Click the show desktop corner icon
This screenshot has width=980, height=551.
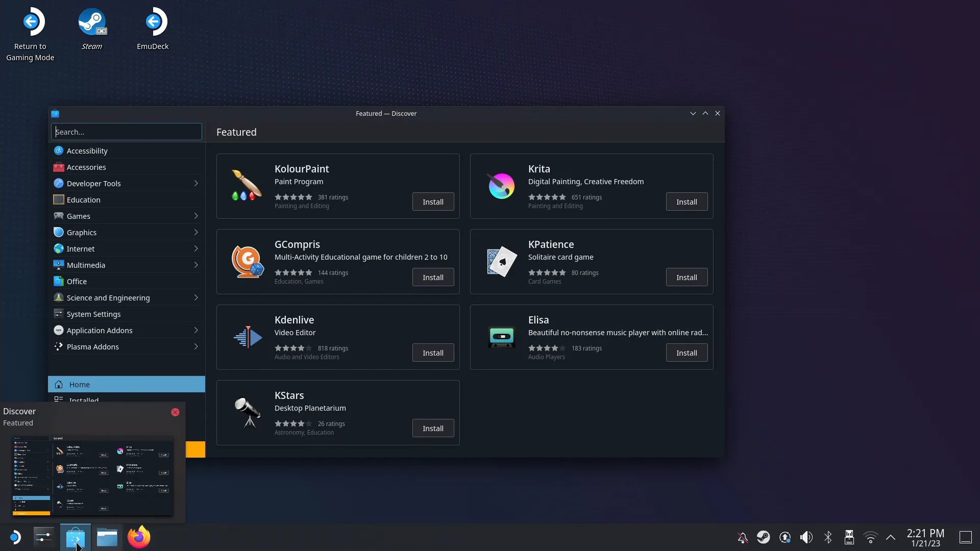tap(965, 537)
